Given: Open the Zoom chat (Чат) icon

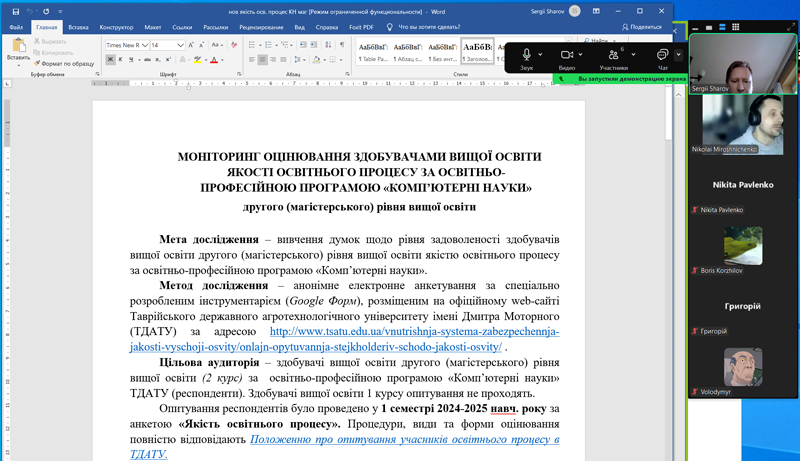Looking at the screenshot, I should [662, 54].
